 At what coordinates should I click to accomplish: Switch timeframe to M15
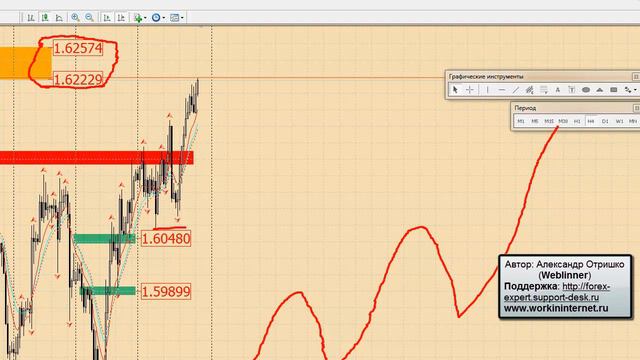pyautogui.click(x=549, y=121)
